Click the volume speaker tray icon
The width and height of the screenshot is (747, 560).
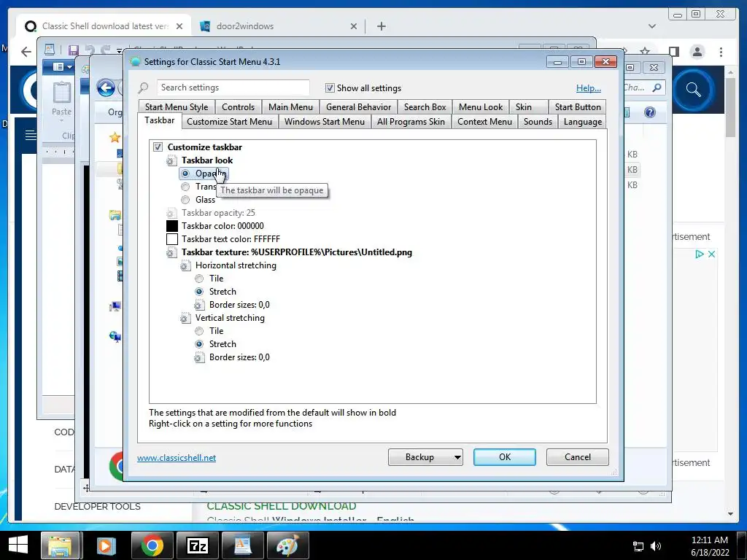pyautogui.click(x=656, y=546)
